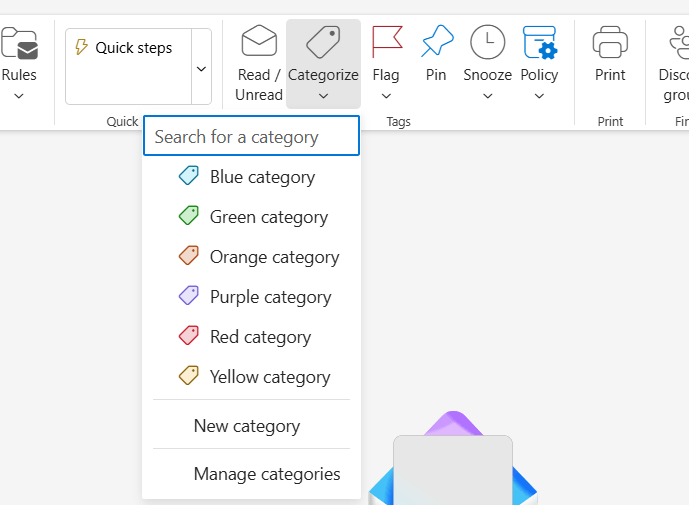Click the orange tag icon

pyautogui.click(x=189, y=255)
